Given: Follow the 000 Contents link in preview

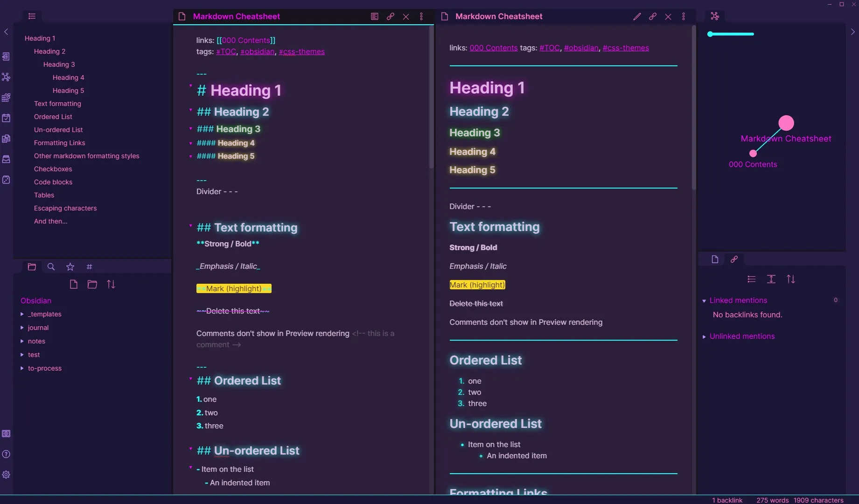Looking at the screenshot, I should pos(493,48).
